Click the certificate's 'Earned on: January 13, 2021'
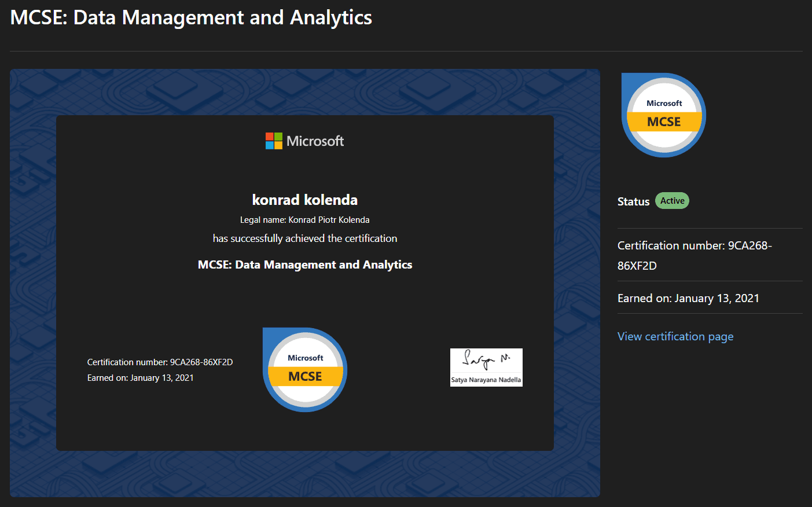 click(x=141, y=378)
